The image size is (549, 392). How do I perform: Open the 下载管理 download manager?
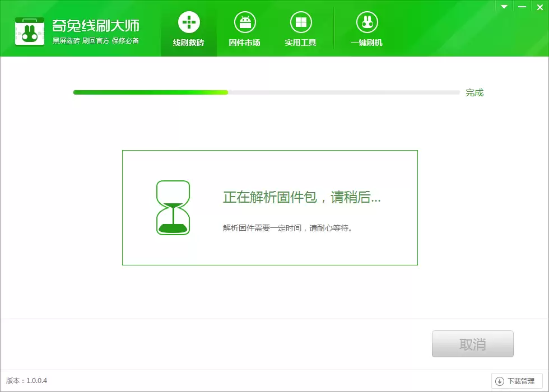click(x=516, y=380)
